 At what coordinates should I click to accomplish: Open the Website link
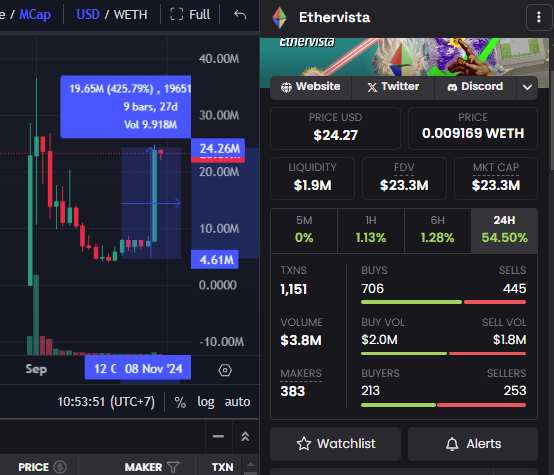coord(311,87)
